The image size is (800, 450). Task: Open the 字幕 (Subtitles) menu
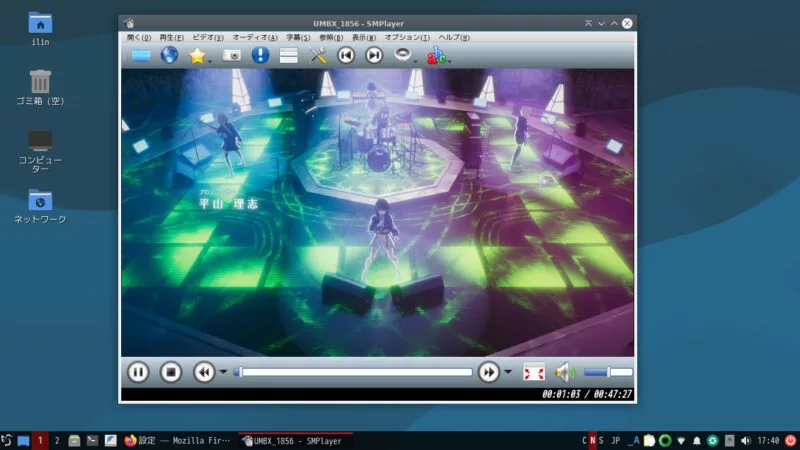click(x=299, y=37)
